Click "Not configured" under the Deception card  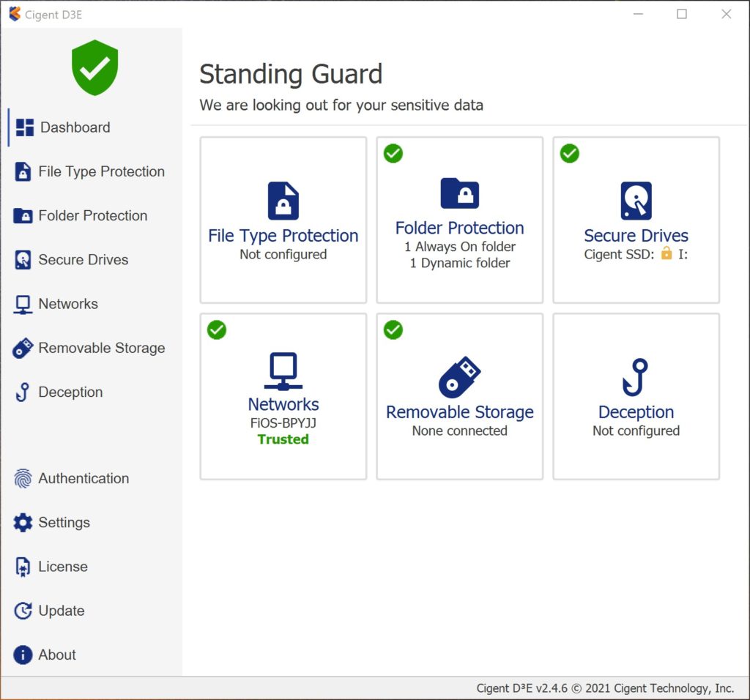point(636,431)
